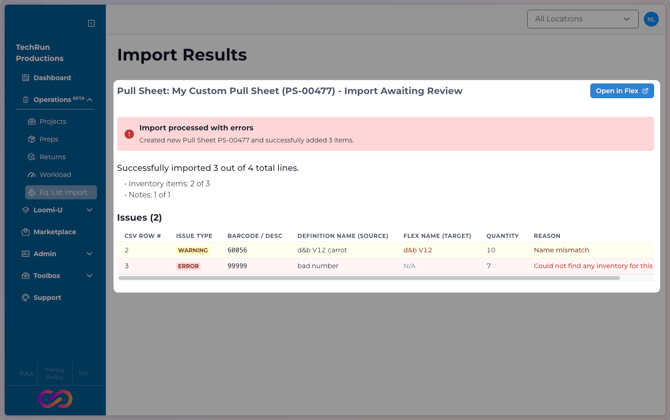The width and height of the screenshot is (670, 420).
Task: Click the Support lifebuoy icon
Action: click(26, 298)
